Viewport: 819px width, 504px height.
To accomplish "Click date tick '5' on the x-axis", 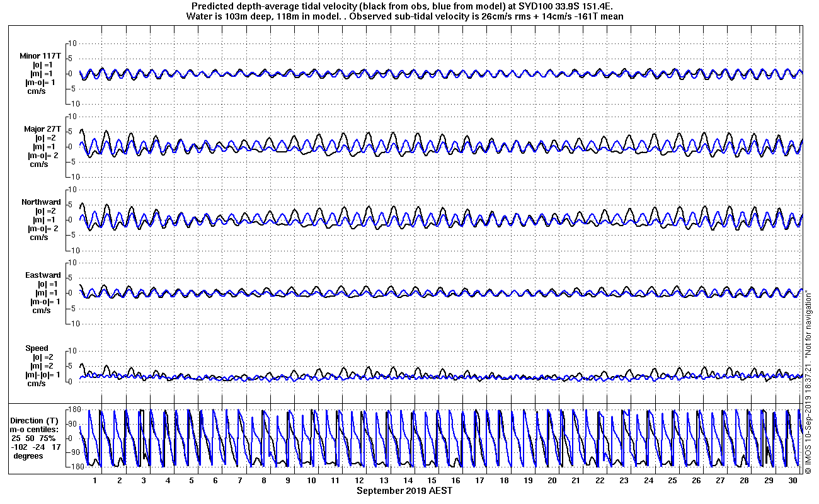I will 192,480.
